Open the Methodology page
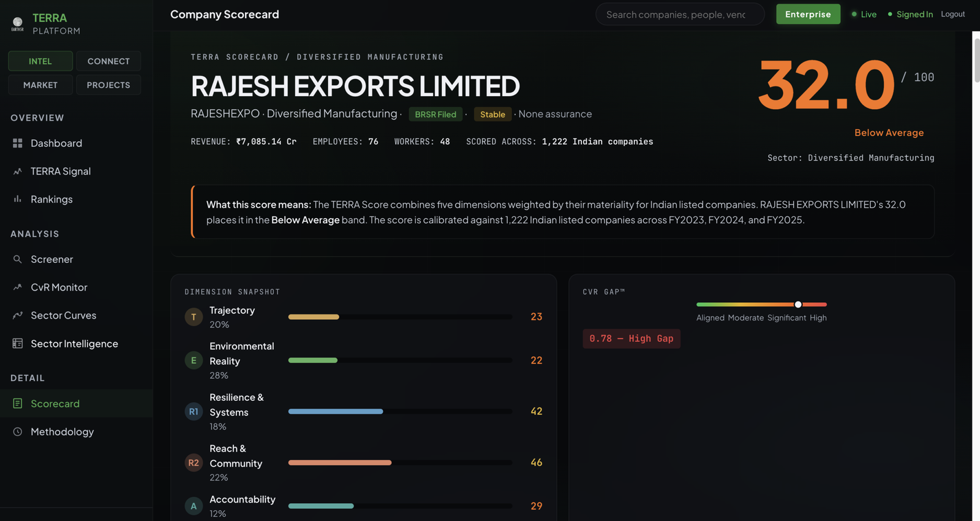The width and height of the screenshot is (980, 521). click(x=76, y=432)
